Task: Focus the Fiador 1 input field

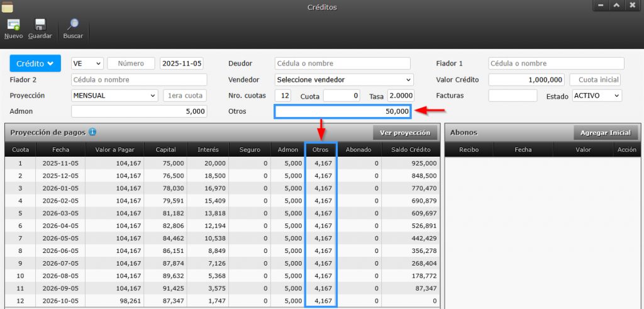Action: [556, 64]
